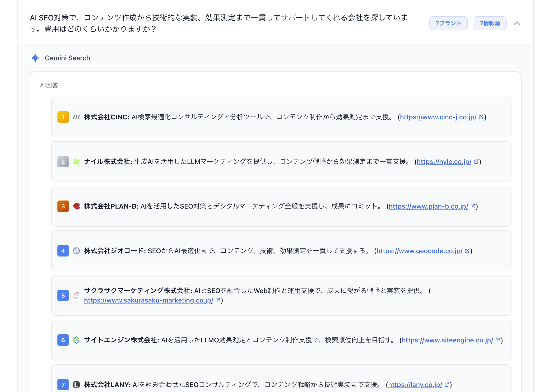This screenshot has height=392, width=549.
Task: Click the ナイル株式会社 logo icon
Action: click(76, 162)
